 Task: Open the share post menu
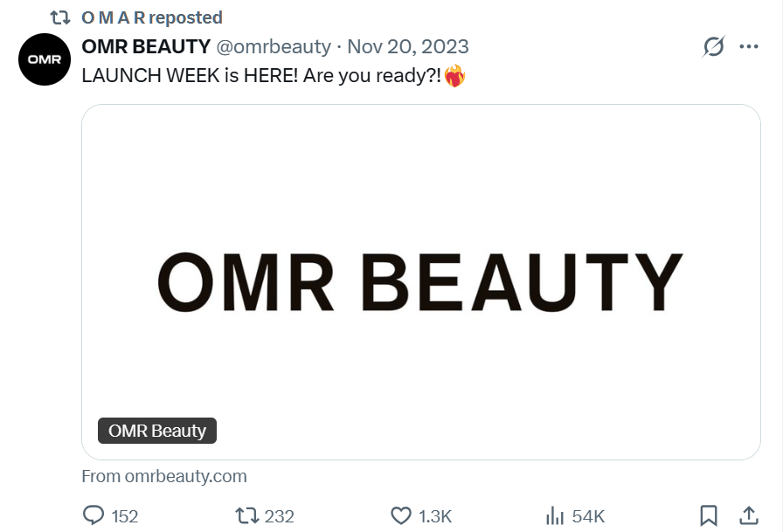[x=749, y=515]
